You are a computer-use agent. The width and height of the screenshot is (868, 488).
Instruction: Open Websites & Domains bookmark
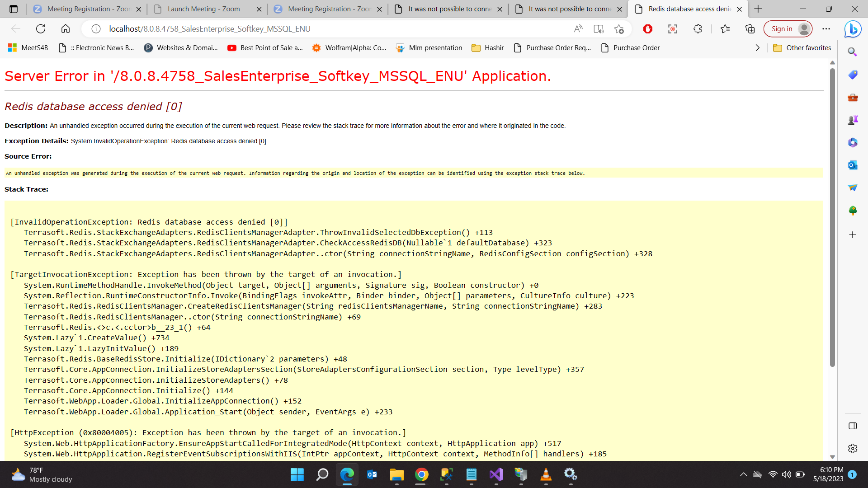click(x=180, y=48)
